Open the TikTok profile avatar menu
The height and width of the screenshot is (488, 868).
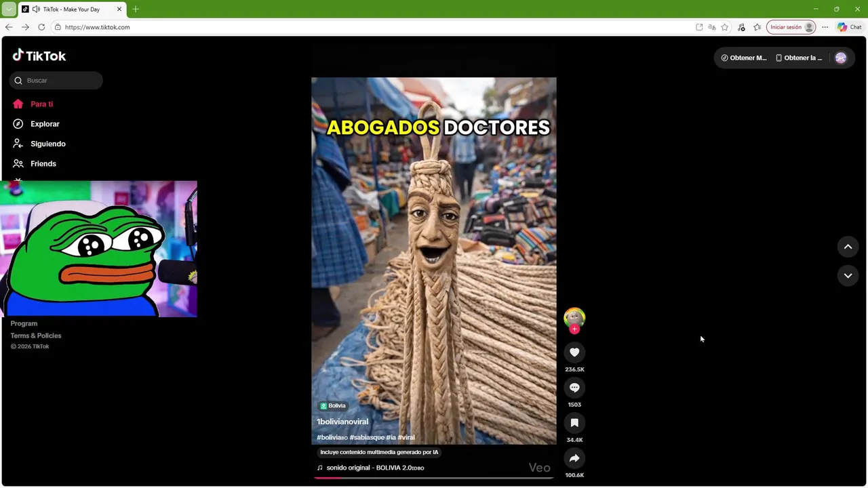point(841,58)
